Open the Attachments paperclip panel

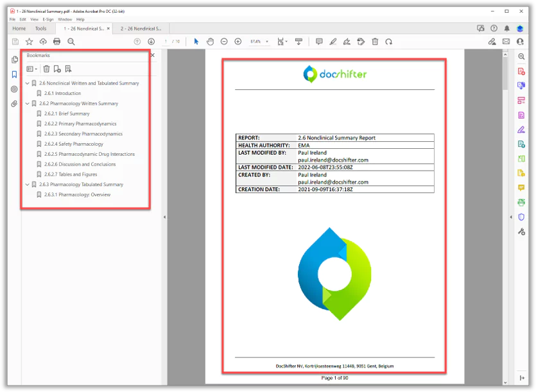coord(14,103)
